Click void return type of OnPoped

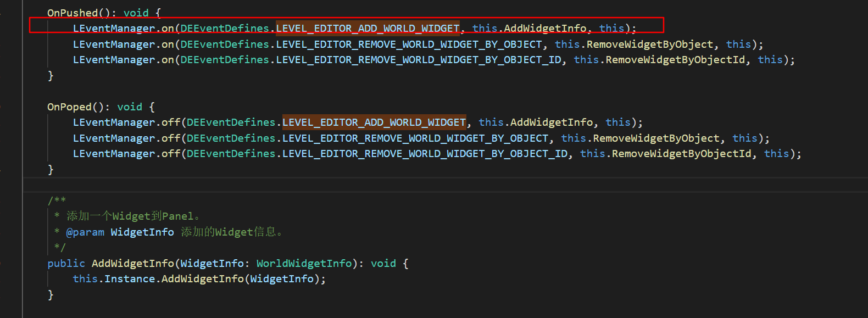[130, 107]
